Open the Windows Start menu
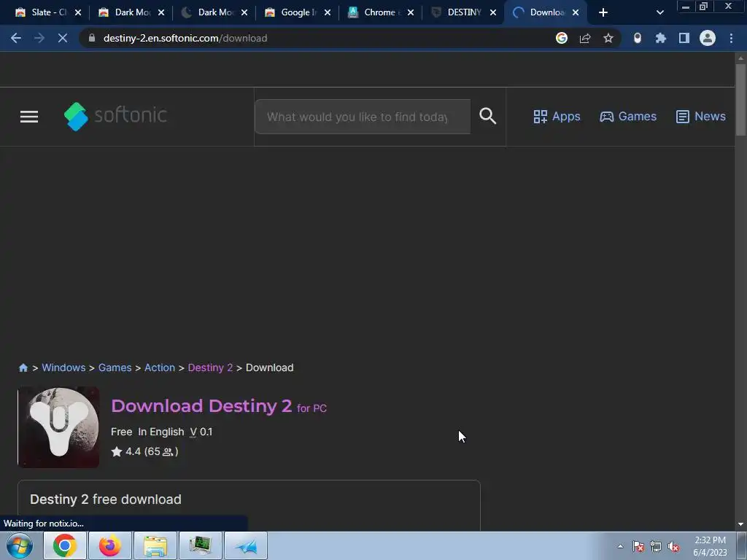747x560 pixels. [20, 545]
